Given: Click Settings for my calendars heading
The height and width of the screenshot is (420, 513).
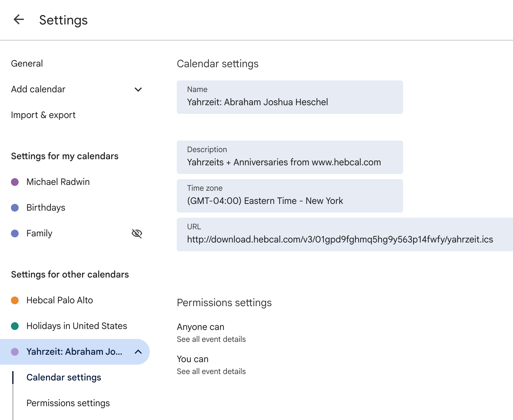Looking at the screenshot, I should [x=65, y=156].
